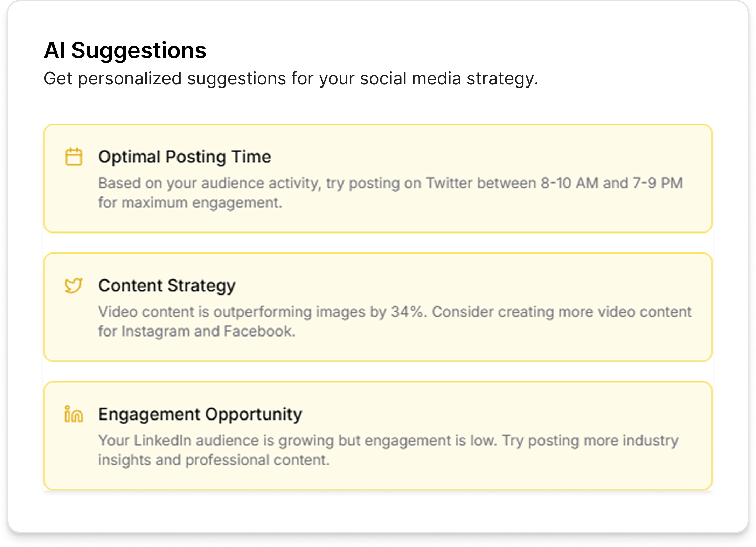The height and width of the screenshot is (547, 756).
Task: Click the LinkedIn icon beside Engagement Opportunity
Action: tap(74, 414)
